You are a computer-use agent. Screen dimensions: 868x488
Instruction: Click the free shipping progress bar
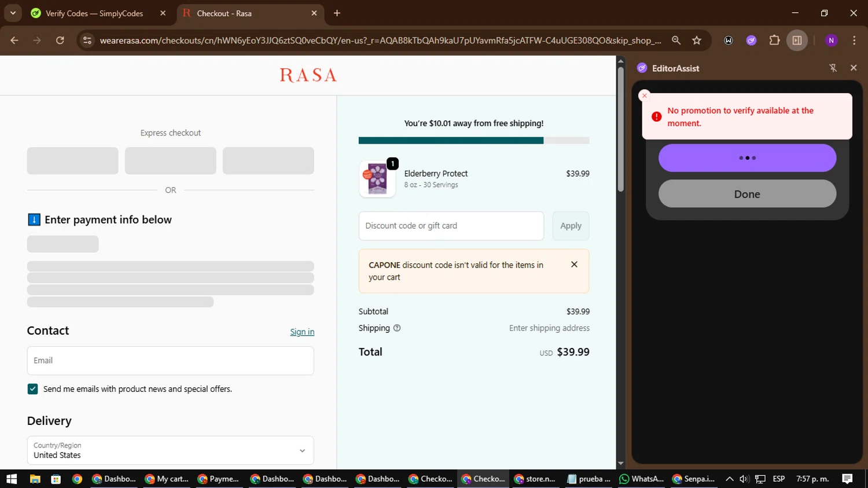coord(474,141)
